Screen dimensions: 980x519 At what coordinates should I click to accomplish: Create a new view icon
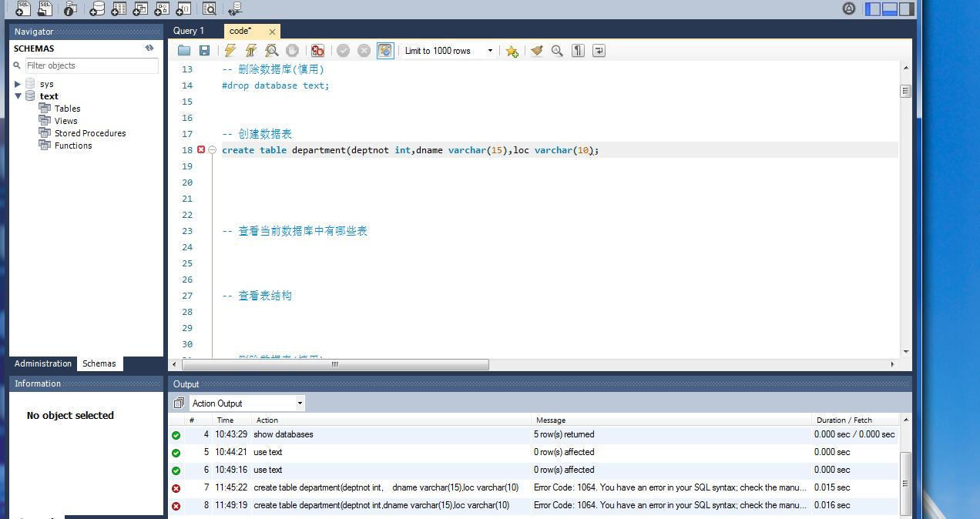[140, 8]
